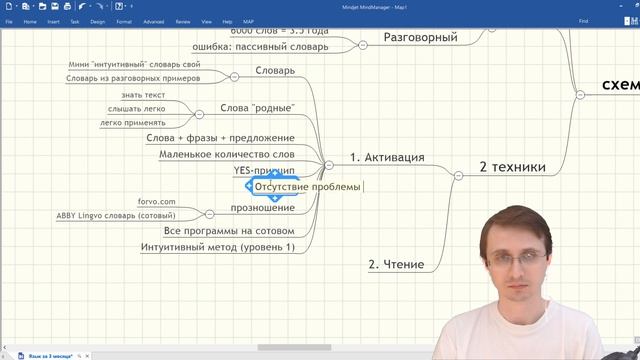Open the New map dropdown arrow
Viewport: 640px width, 360px height.
pos(16,6)
